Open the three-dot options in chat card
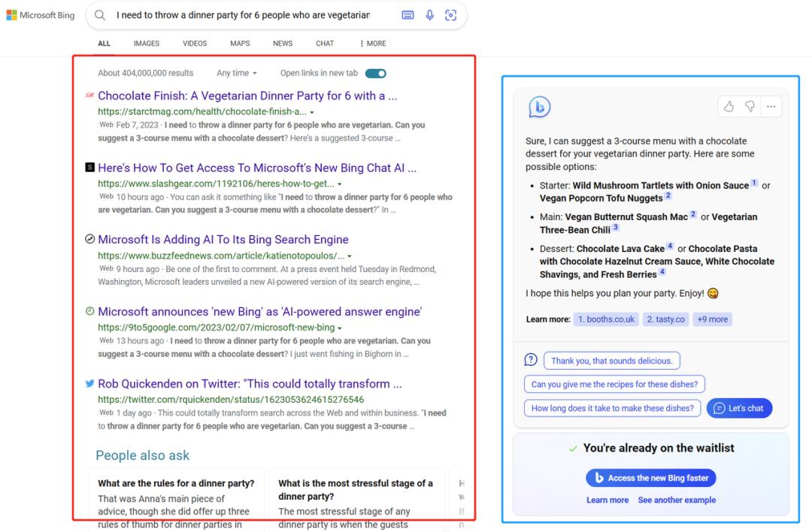812x532 pixels. (x=771, y=107)
